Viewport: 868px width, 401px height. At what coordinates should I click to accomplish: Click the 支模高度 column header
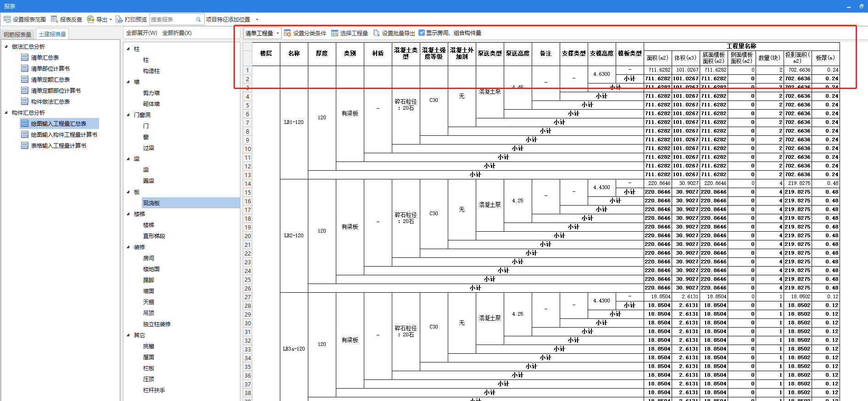[x=602, y=53]
